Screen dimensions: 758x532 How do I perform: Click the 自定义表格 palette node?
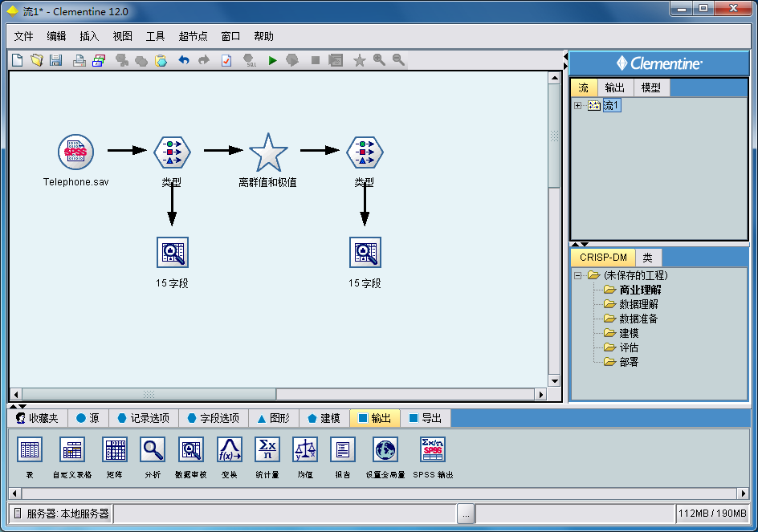coord(72,449)
